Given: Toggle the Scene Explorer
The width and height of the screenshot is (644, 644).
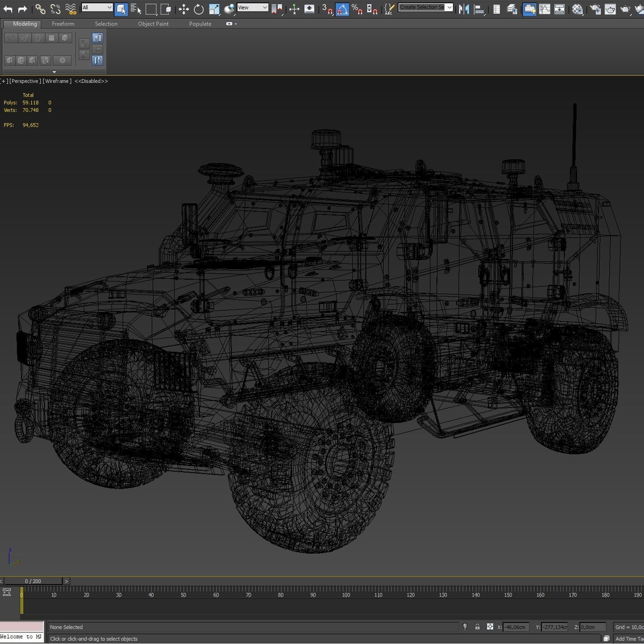Looking at the screenshot, I should pos(496,8).
